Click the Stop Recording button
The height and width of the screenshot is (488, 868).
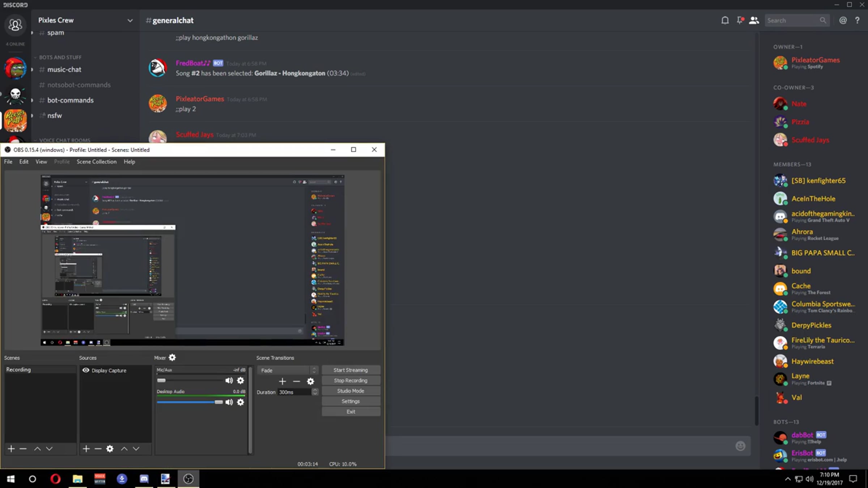[350, 380]
